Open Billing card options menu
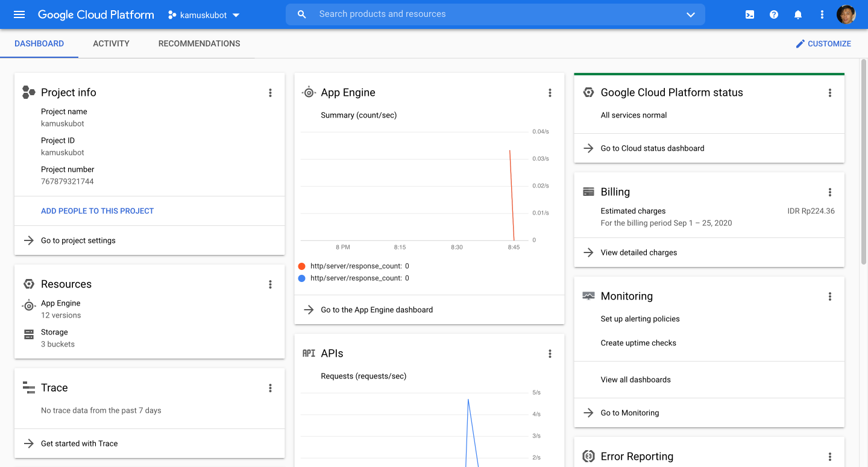This screenshot has height=467, width=868. coord(830,192)
